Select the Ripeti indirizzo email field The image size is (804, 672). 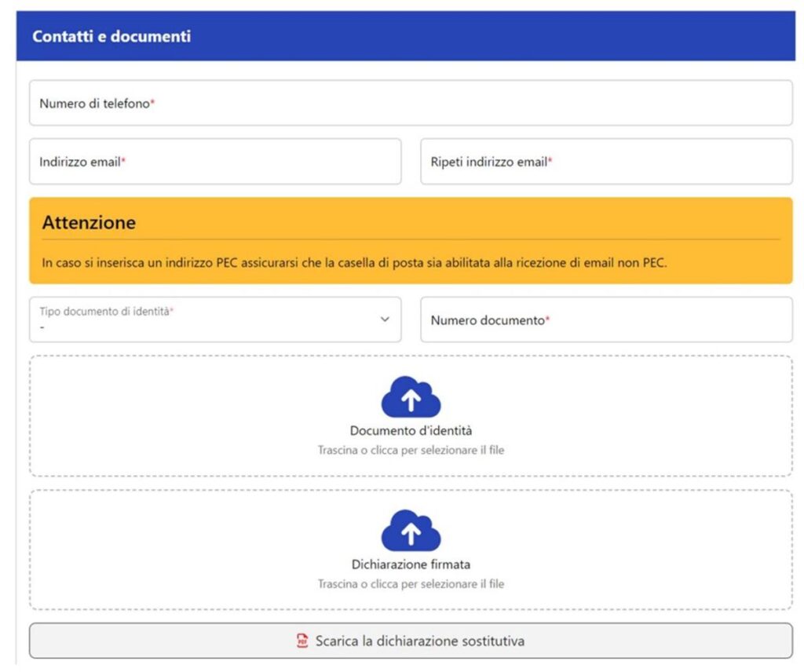click(x=606, y=162)
